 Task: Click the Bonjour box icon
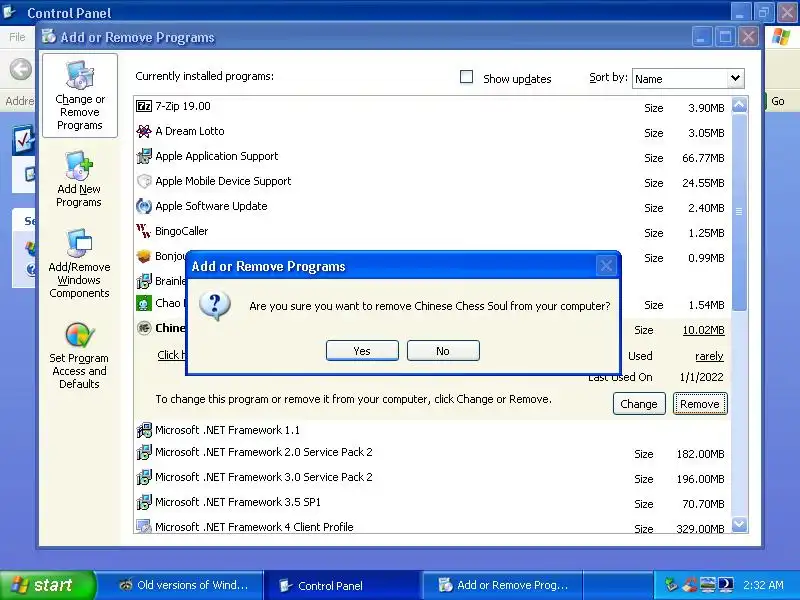(144, 256)
